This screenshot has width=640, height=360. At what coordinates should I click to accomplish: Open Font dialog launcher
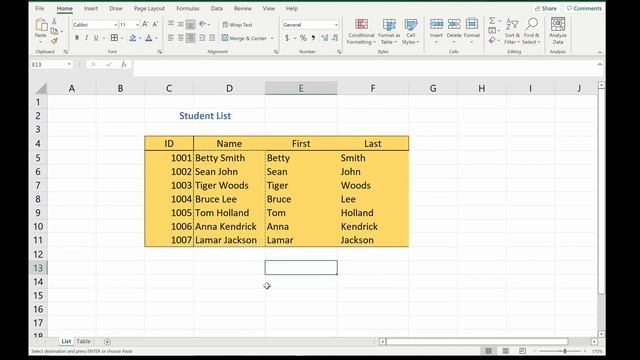pos(160,52)
